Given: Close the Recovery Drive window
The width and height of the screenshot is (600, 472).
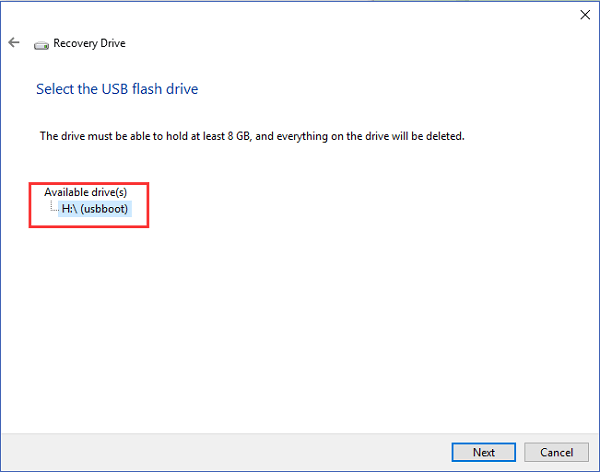Looking at the screenshot, I should [x=584, y=14].
